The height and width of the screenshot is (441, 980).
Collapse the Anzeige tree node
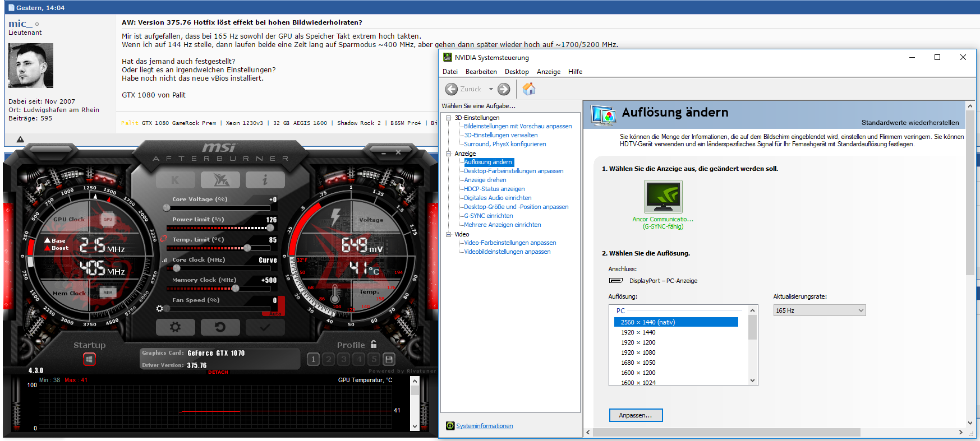tap(449, 154)
